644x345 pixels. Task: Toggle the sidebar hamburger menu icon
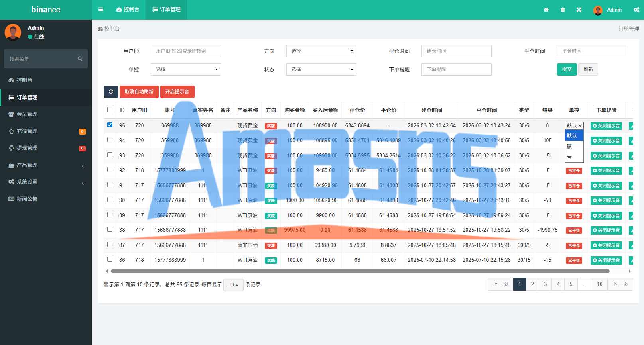coord(101,10)
